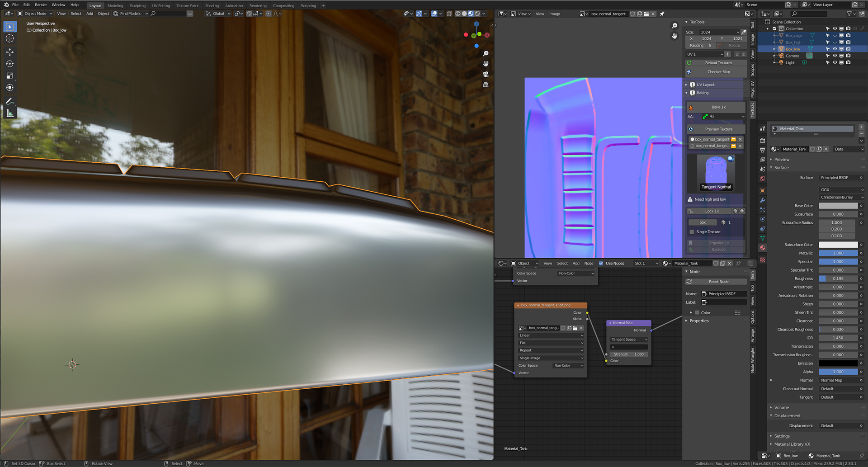Screen dimensions: 868x467
Task: Select Box_high in the outliner
Action: [793, 42]
